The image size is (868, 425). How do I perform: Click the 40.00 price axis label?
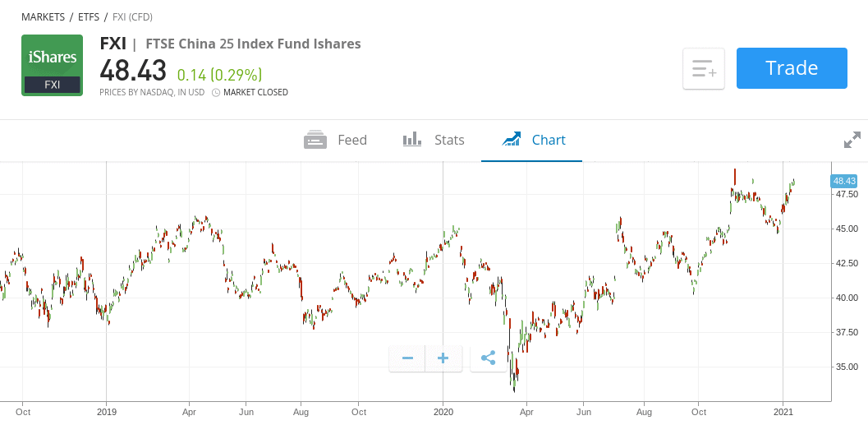click(847, 298)
